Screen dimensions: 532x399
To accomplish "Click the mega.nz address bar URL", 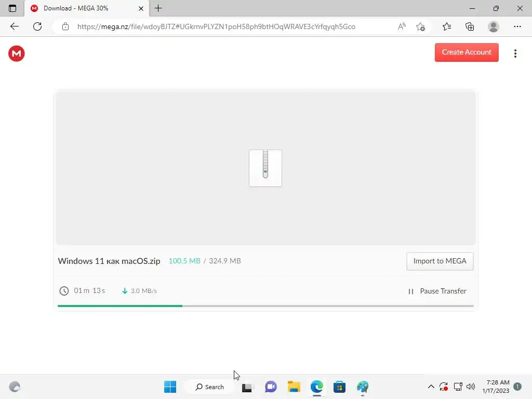I will click(x=216, y=26).
